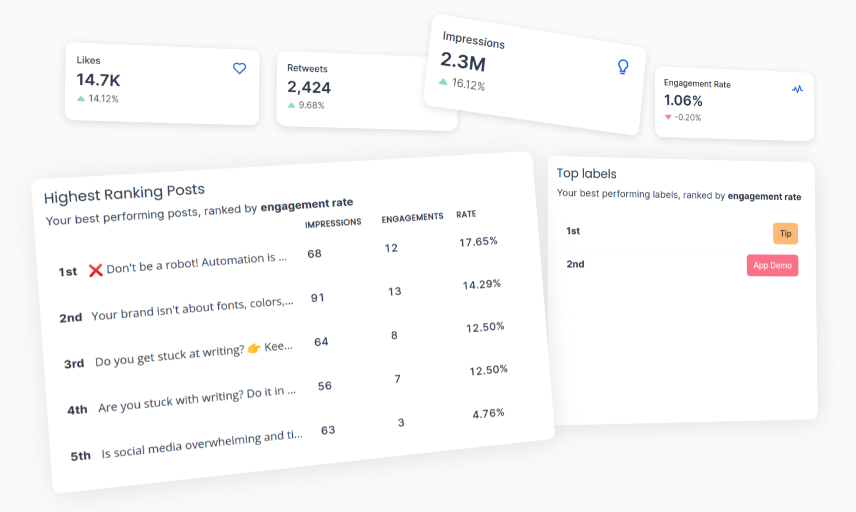Image resolution: width=856 pixels, height=512 pixels.
Task: Click the pointing hand emoji in third post
Action: [x=254, y=348]
